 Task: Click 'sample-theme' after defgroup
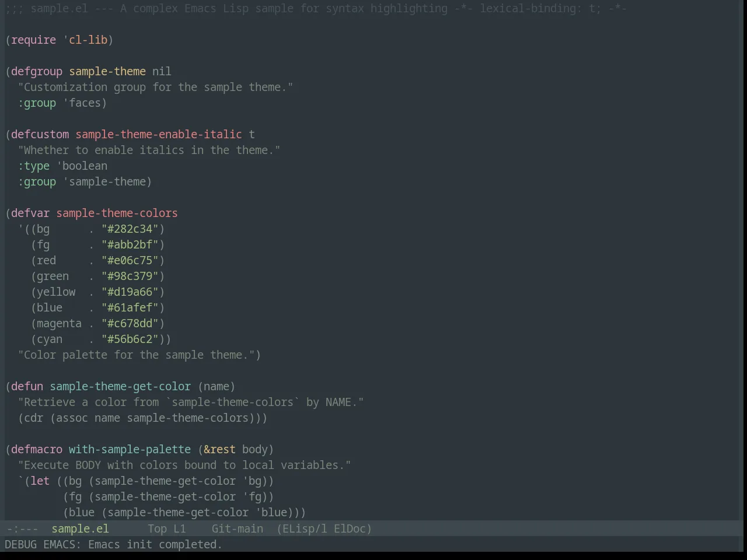click(x=107, y=71)
